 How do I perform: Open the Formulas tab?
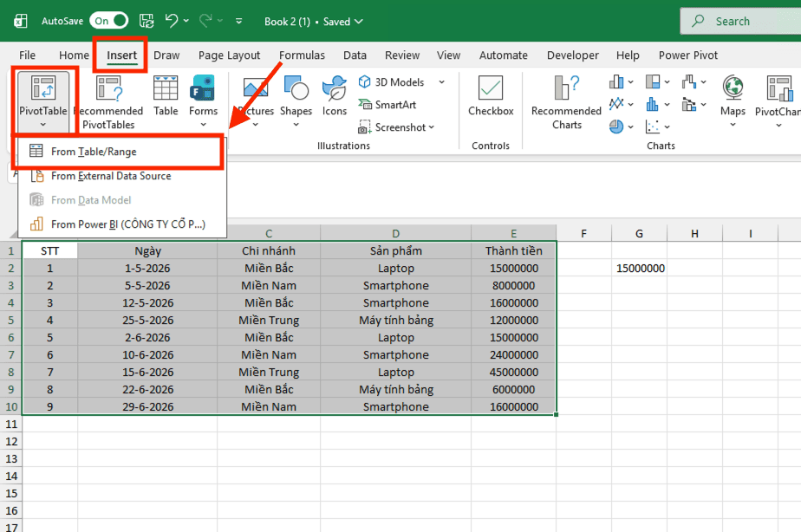(302, 55)
